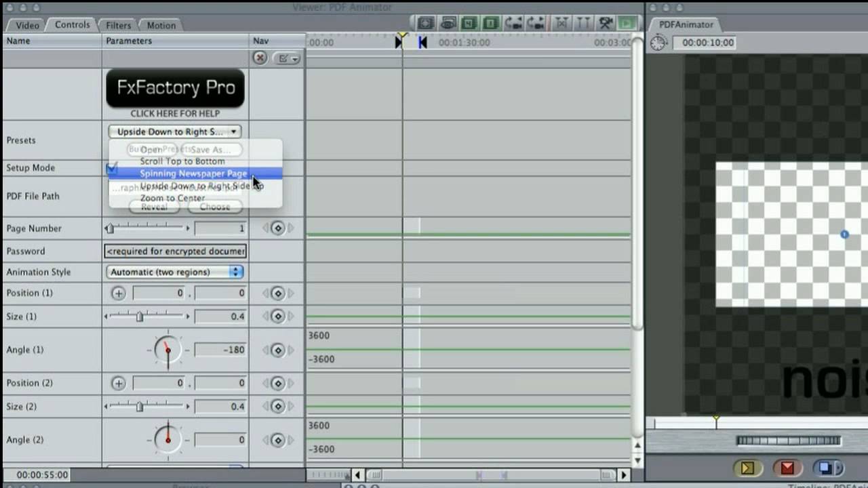Go to next keyframe for Page Number
The width and height of the screenshot is (868, 488).
tap(291, 228)
